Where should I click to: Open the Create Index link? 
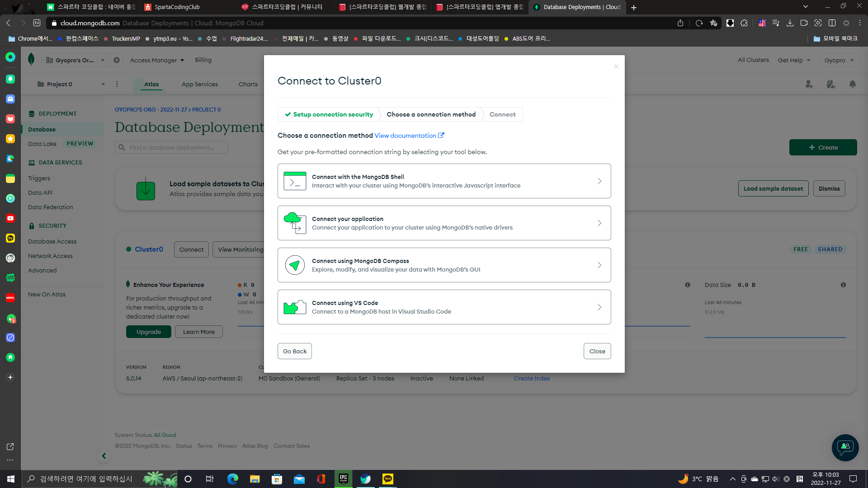[x=532, y=378]
